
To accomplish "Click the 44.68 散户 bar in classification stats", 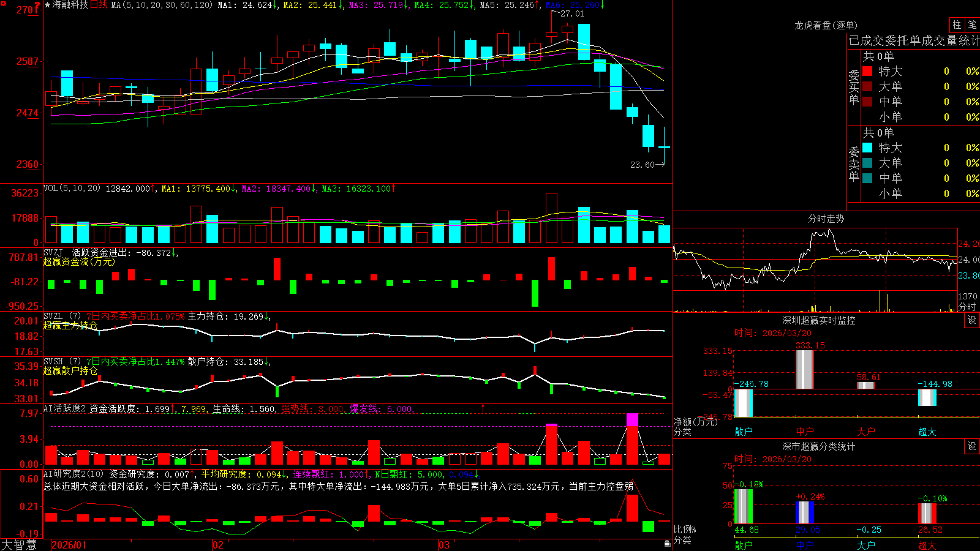I will click(x=744, y=506).
